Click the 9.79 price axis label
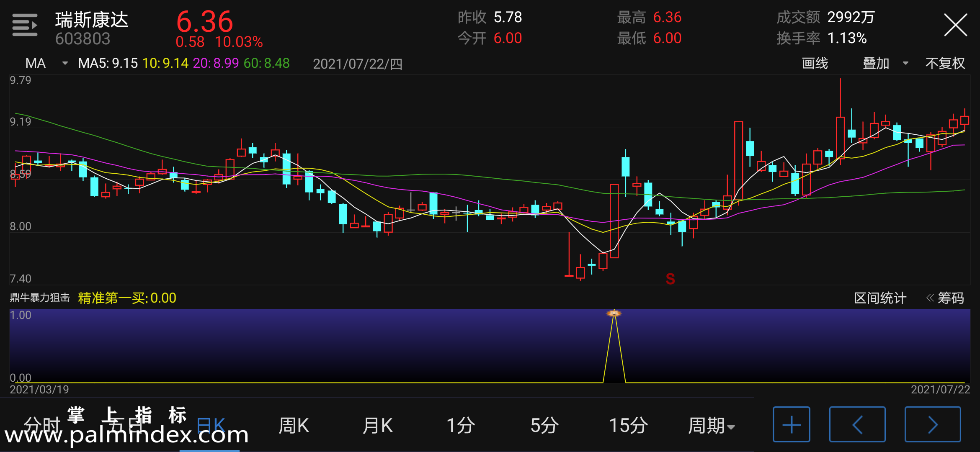This screenshot has height=452, width=980. coord(21,80)
